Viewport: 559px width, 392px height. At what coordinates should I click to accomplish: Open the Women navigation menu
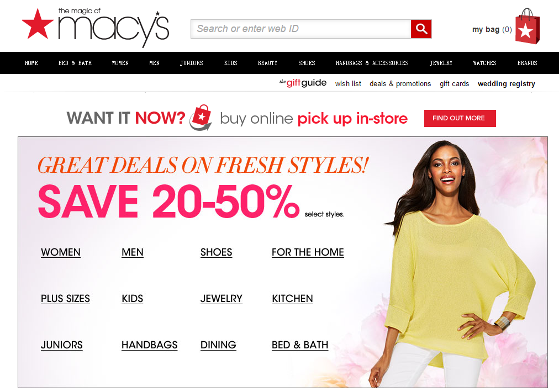click(120, 63)
